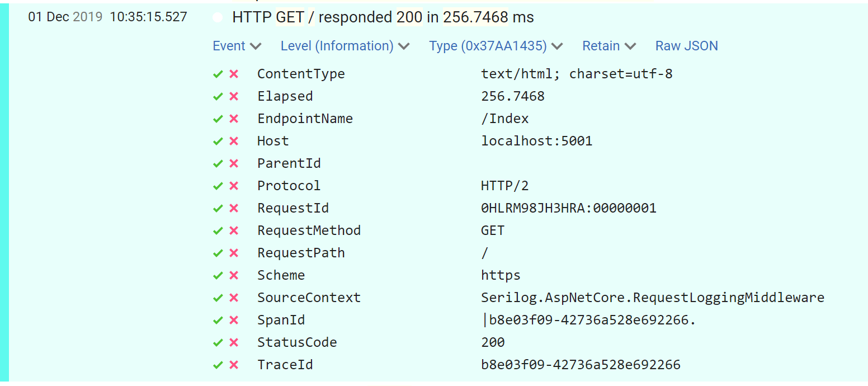Screen dimensions: 868x386
Task: Click green check beside EndpointName property
Action: pyautogui.click(x=218, y=119)
